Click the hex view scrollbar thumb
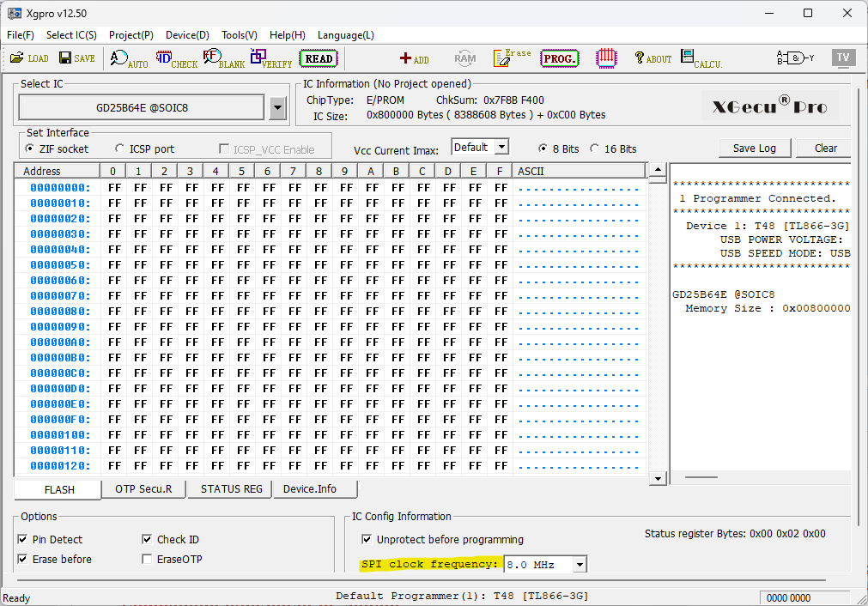The image size is (868, 606). 657,179
